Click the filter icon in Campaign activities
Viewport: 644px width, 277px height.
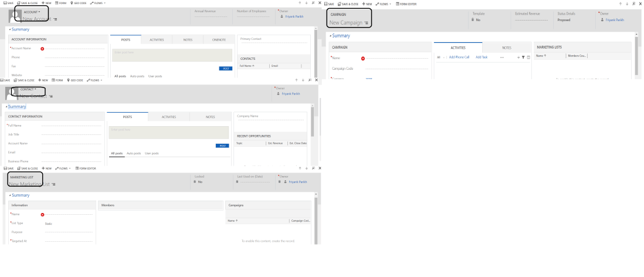(x=523, y=57)
